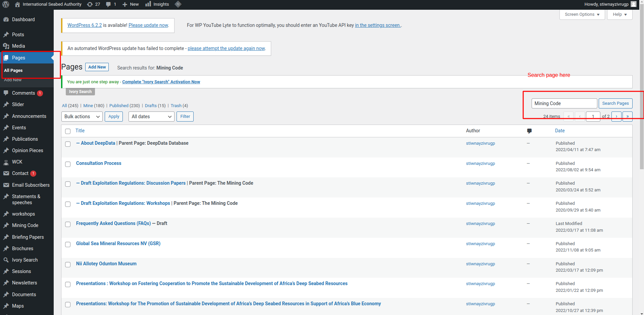Check the Global Sea Mineral Resources checkbox
Viewport: 644px width, 315px height.
pos(68,244)
